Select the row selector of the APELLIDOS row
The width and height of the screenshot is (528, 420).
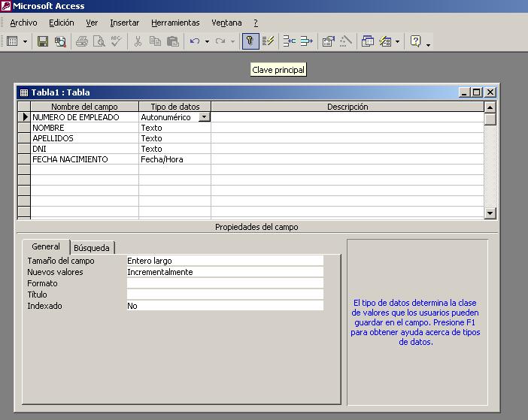[24, 138]
